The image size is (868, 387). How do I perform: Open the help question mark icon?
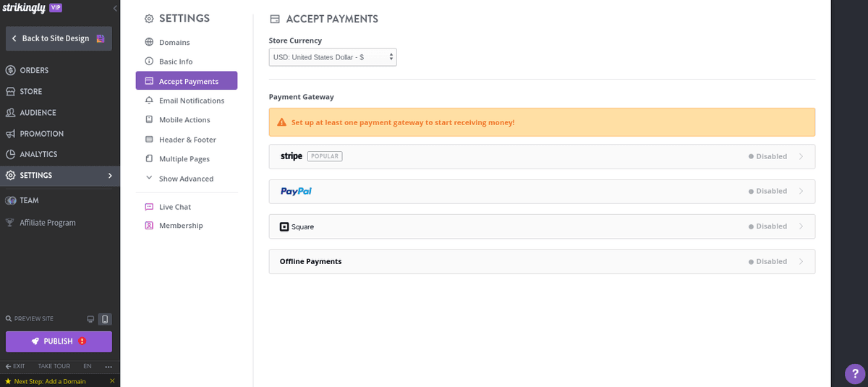coord(855,374)
